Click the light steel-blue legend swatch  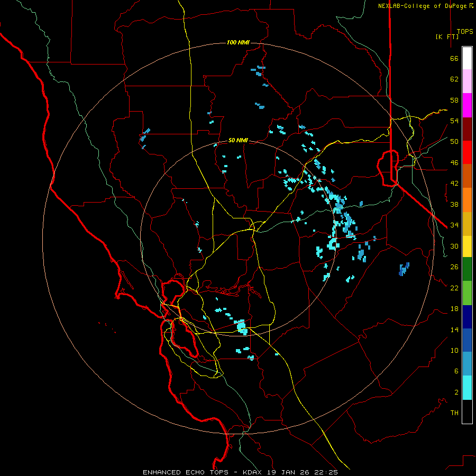pyautogui.click(x=467, y=363)
